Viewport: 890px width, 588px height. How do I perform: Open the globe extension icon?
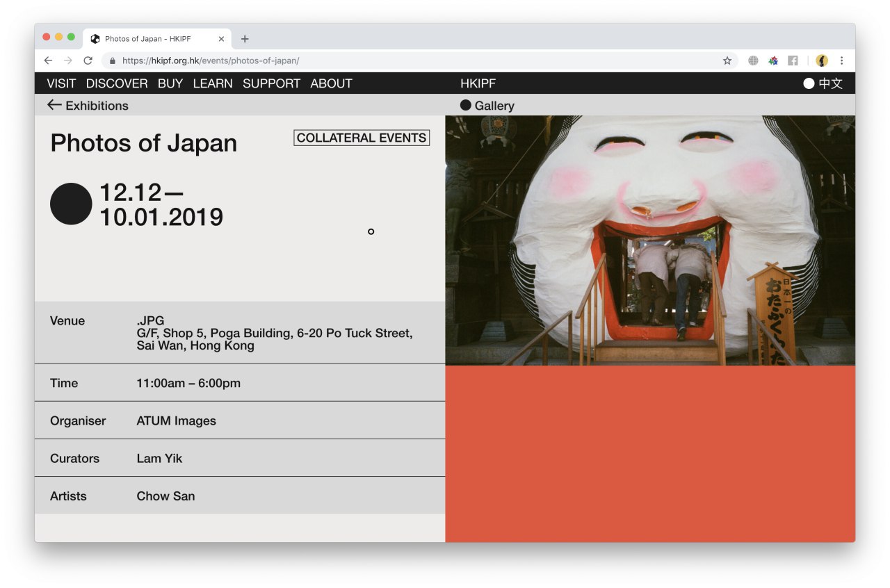(753, 60)
